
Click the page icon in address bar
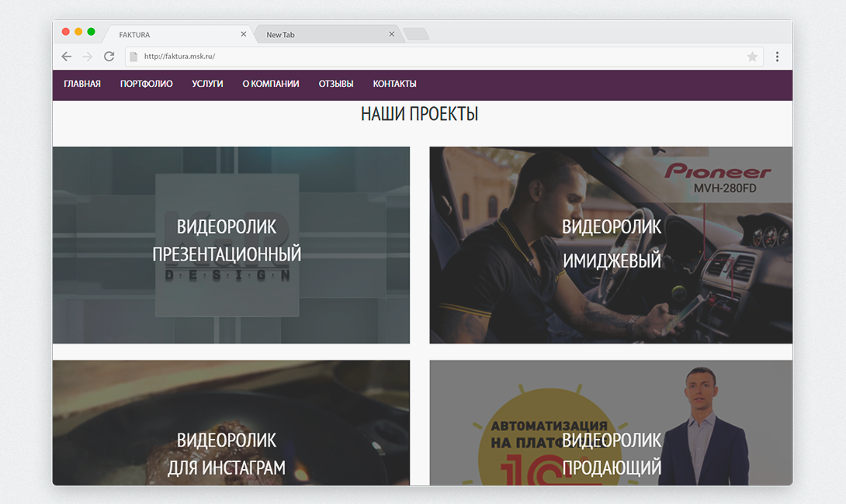[133, 57]
